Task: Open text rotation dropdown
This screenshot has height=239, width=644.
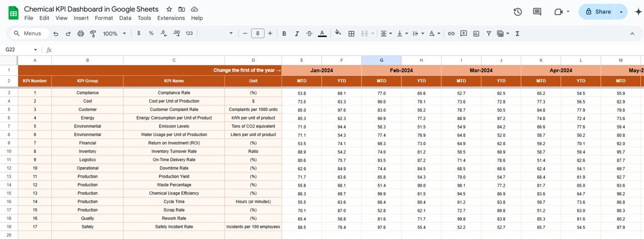Action: click(434, 34)
